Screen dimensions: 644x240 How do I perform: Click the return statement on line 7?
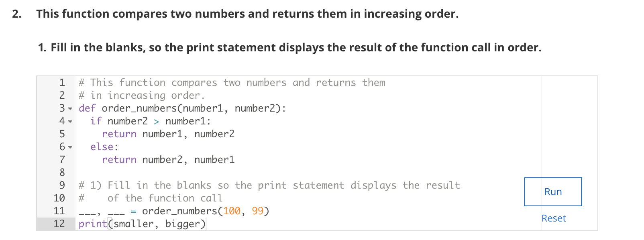pyautogui.click(x=119, y=160)
